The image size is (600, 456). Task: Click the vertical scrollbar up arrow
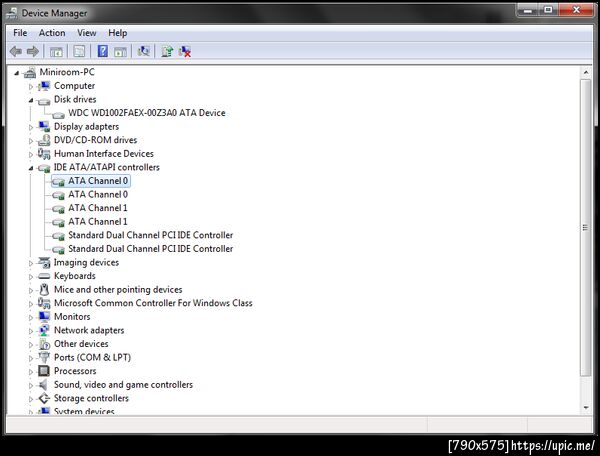[586, 72]
